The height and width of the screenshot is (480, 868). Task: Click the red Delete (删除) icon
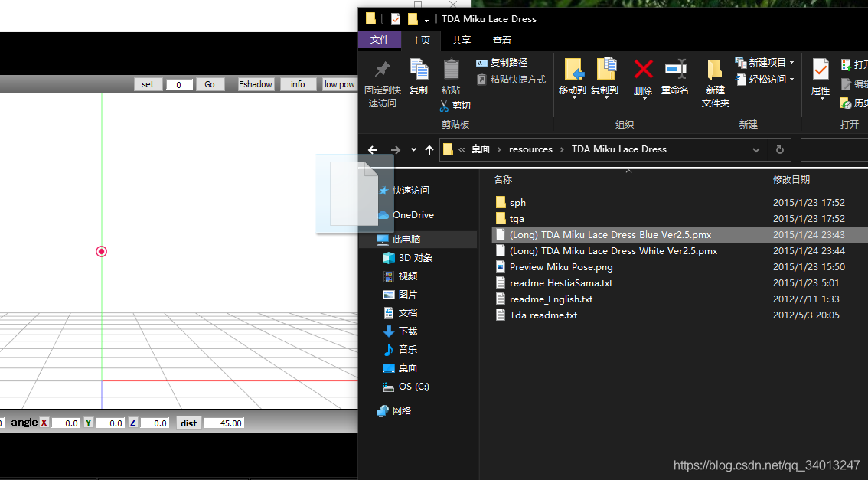tap(643, 70)
